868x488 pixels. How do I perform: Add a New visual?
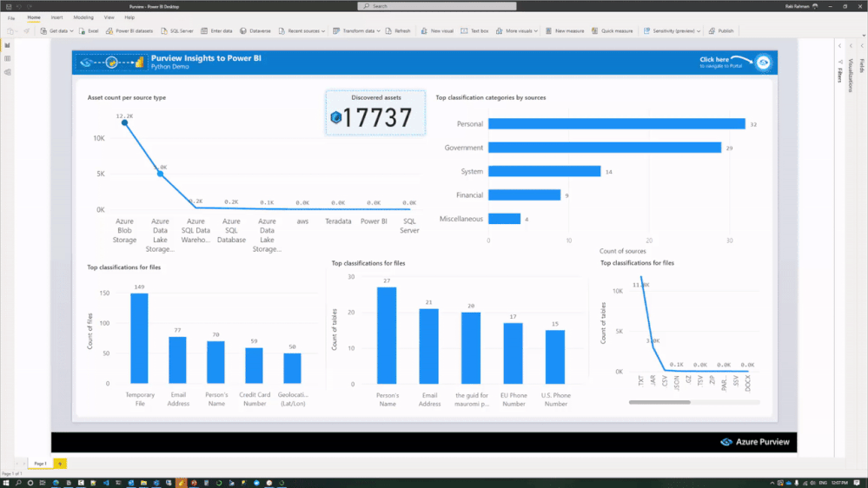click(437, 31)
